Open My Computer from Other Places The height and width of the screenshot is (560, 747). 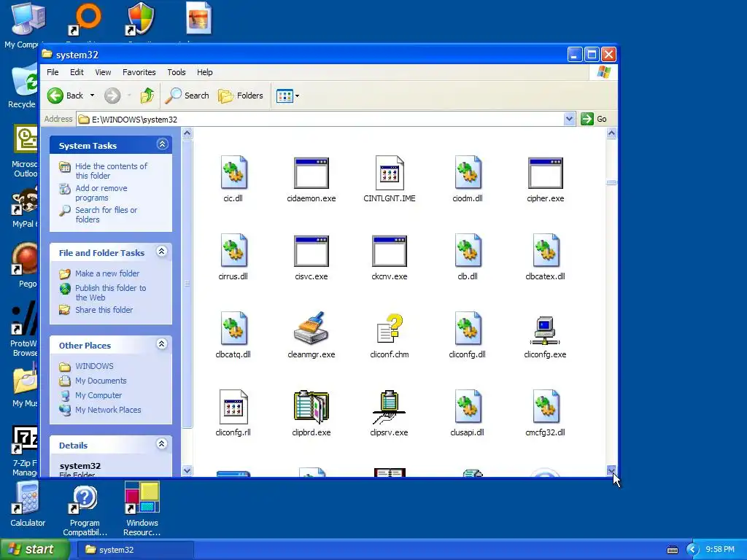pos(98,395)
